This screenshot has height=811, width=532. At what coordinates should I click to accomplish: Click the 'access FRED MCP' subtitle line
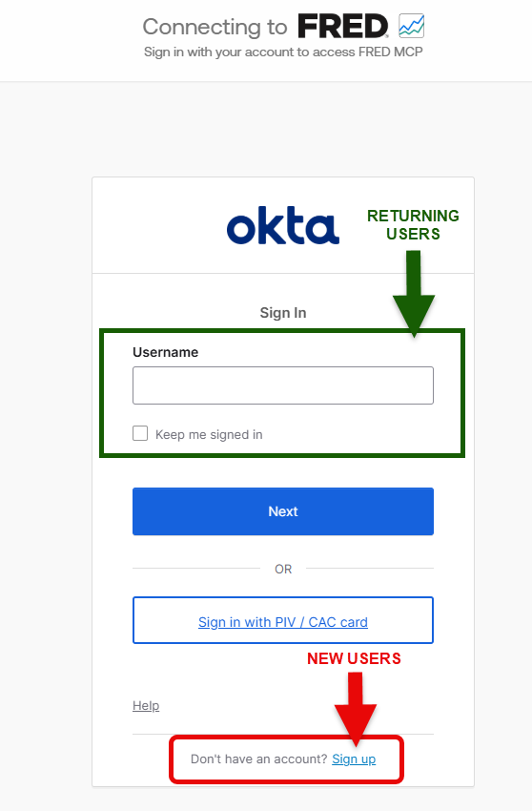(x=283, y=52)
